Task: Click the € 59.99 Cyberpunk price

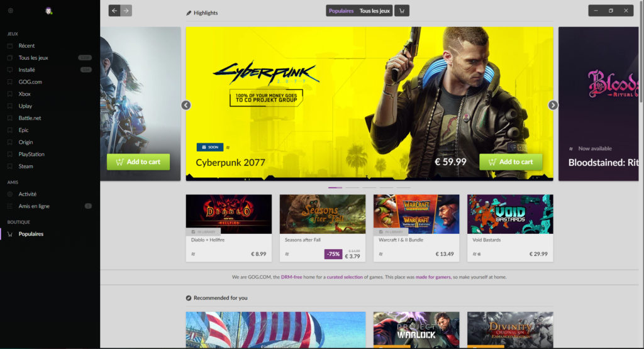Action: [450, 162]
